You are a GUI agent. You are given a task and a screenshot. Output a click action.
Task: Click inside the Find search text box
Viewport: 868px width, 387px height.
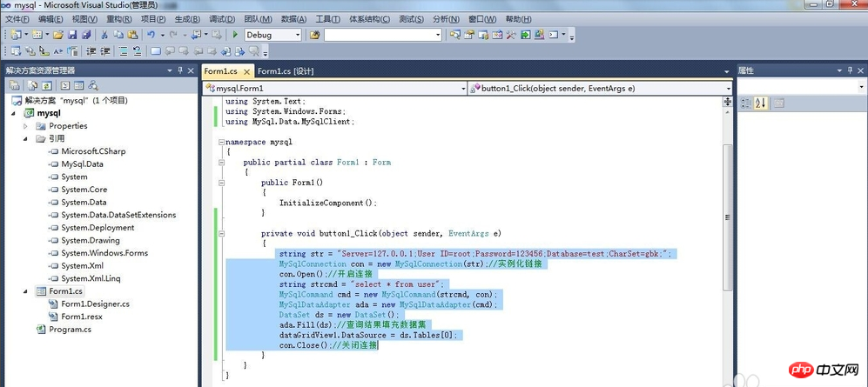(380, 35)
